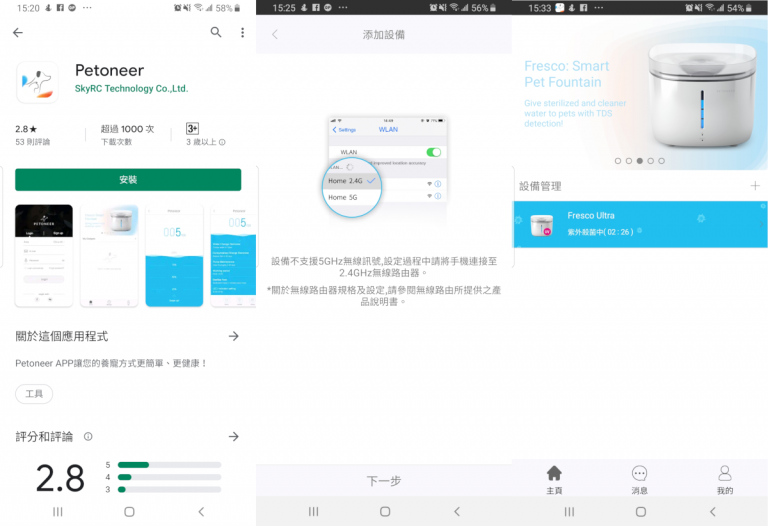Tap Fresco Ultra fountain device thumbnail
The height and width of the screenshot is (526, 768).
tap(542, 225)
